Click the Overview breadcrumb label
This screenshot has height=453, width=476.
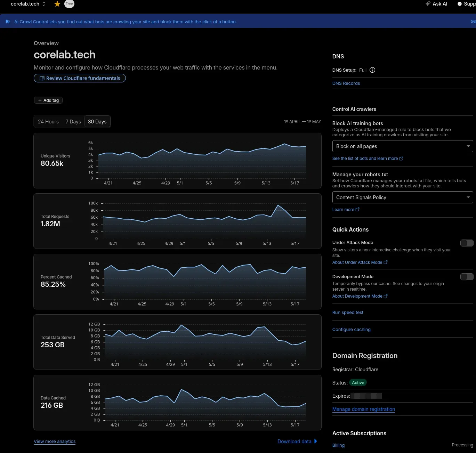coord(46,43)
